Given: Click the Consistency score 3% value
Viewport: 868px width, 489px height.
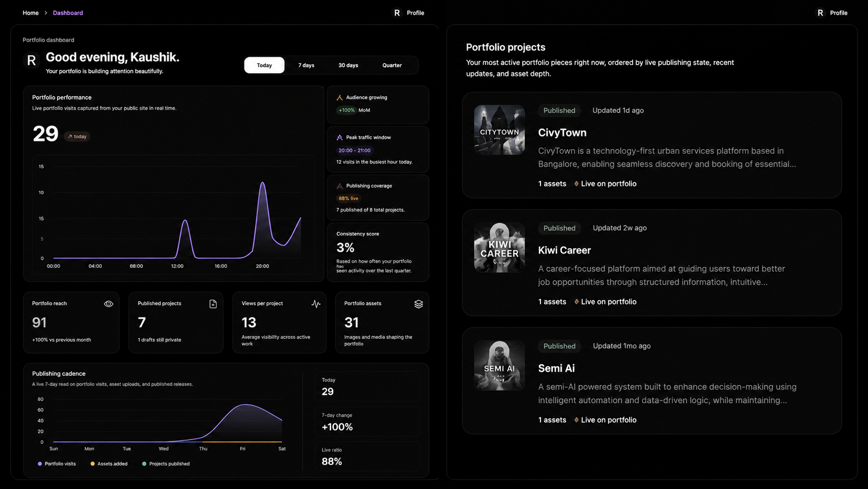Looking at the screenshot, I should (x=345, y=247).
